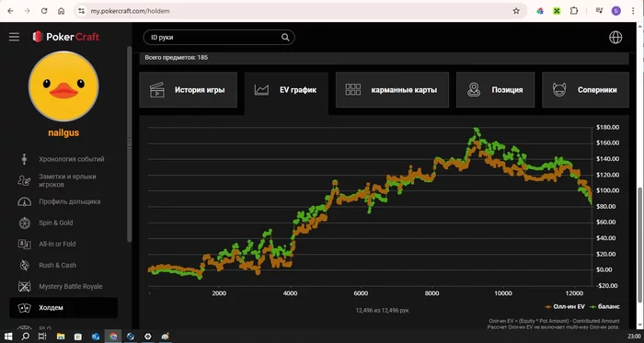Click the $0.00 axis label
The height and width of the screenshot is (343, 644).
click(x=605, y=269)
